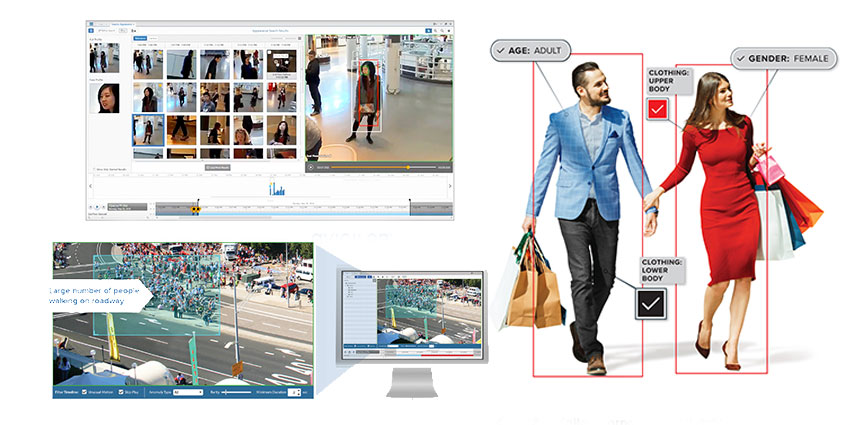This screenshot has width=850, height=425.
Task: Click the grid view icon above thumbnails
Action: click(300, 38)
